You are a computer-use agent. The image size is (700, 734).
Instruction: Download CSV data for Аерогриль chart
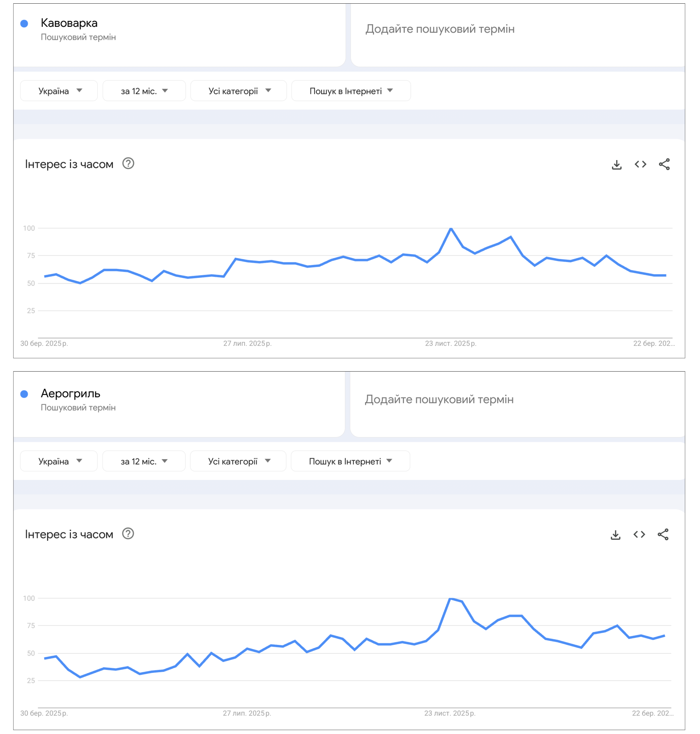[x=616, y=534]
